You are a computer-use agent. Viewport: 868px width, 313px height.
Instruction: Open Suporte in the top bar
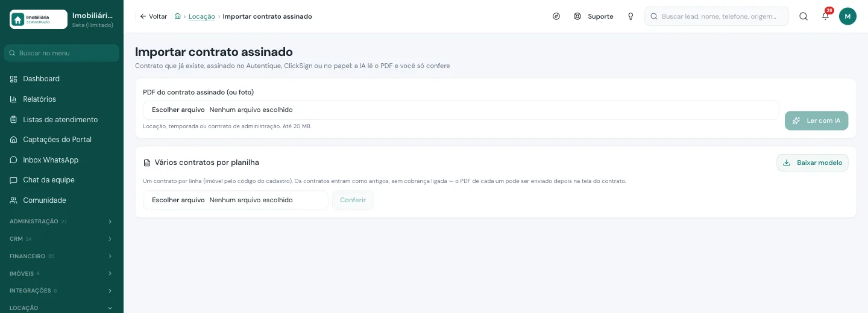594,16
